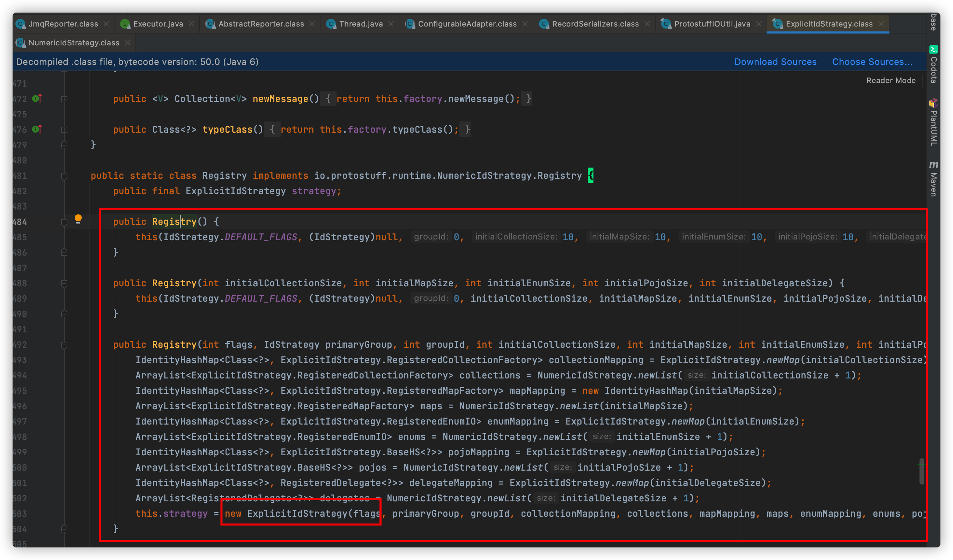Viewport: 953px width, 560px height.
Task: Close the Executor.java tab
Action: [x=191, y=24]
